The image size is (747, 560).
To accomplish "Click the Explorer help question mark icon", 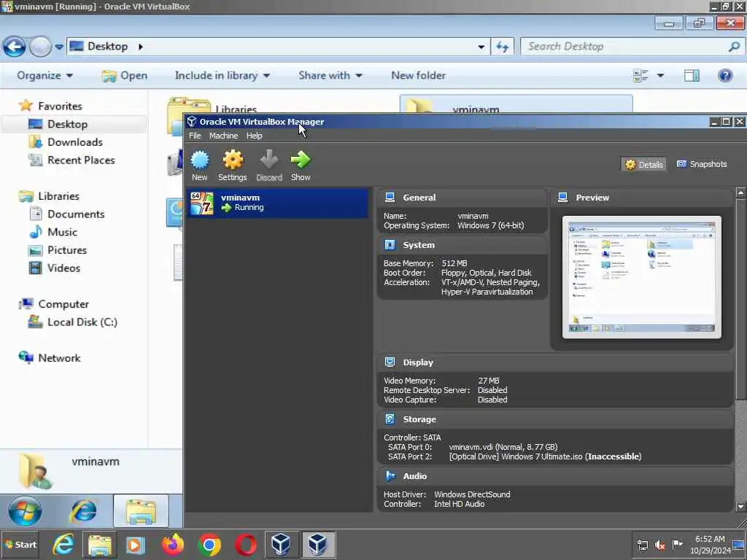I will click(725, 75).
